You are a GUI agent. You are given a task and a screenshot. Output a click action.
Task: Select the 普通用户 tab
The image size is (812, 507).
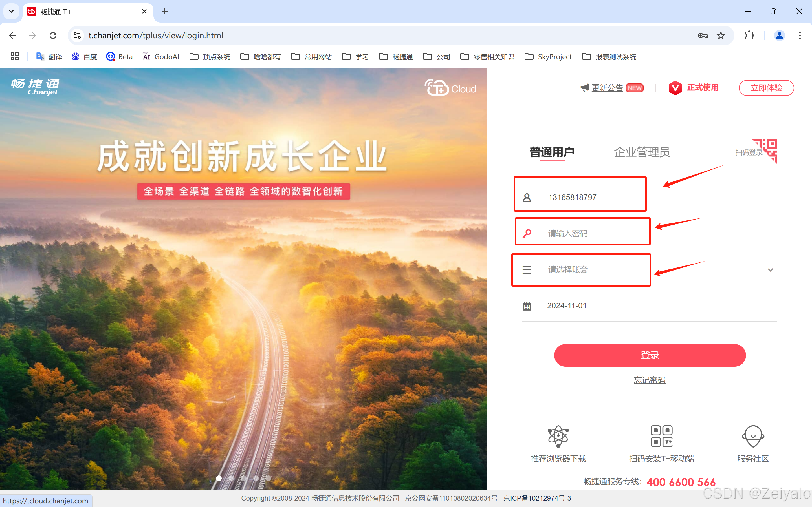(552, 152)
